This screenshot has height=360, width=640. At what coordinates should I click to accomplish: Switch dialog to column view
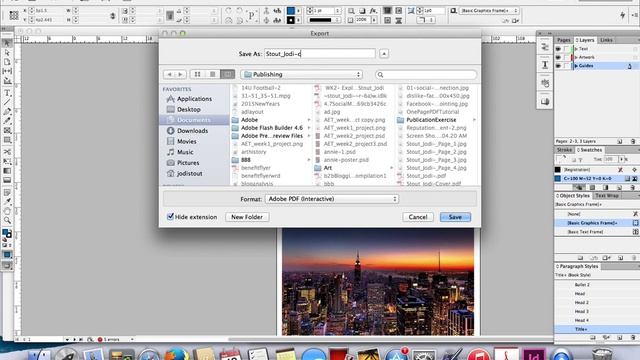pyautogui.click(x=228, y=74)
